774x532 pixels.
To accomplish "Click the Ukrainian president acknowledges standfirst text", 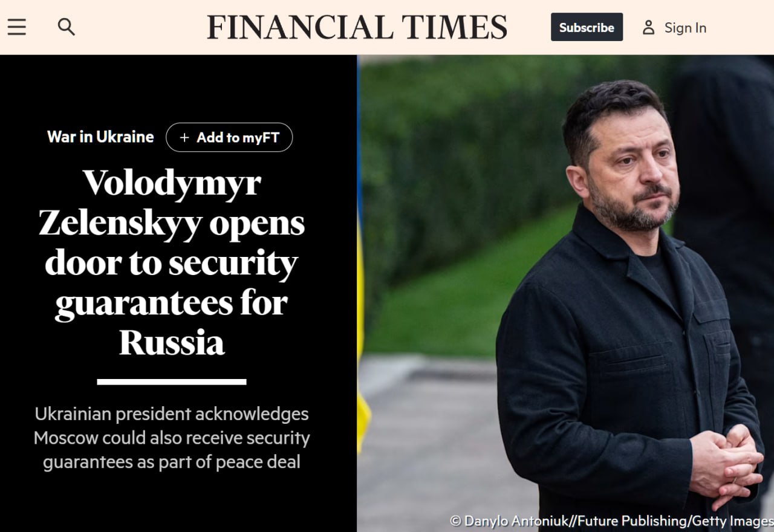I will coord(172,438).
